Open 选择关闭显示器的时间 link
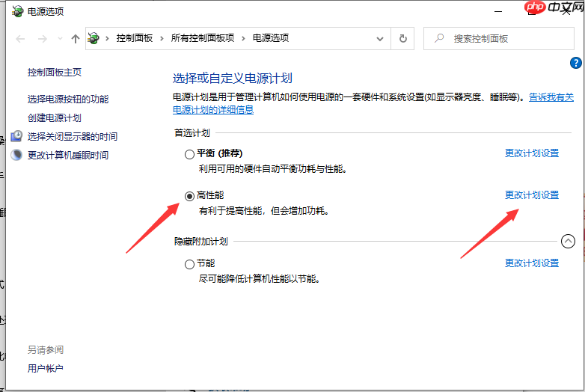 pos(73,136)
